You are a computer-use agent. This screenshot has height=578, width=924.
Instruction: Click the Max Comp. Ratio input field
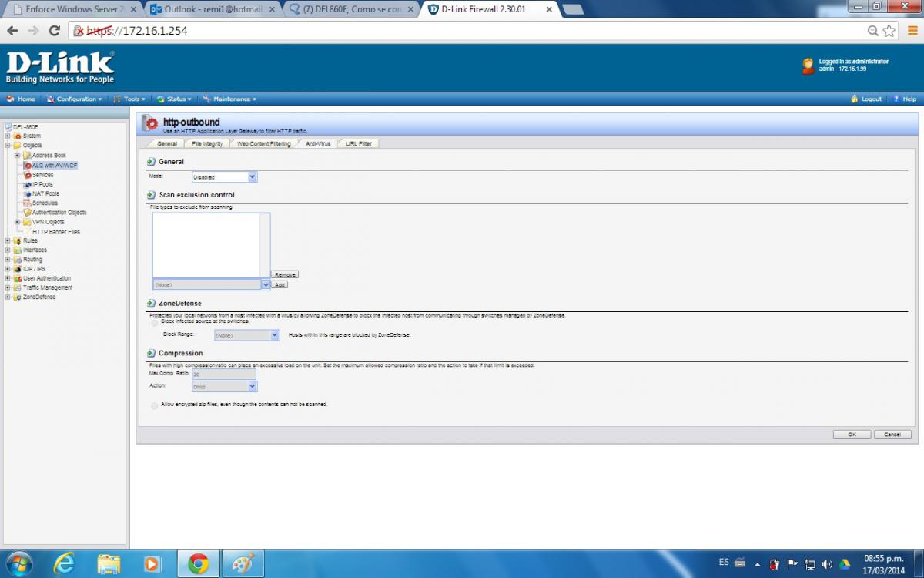(224, 374)
